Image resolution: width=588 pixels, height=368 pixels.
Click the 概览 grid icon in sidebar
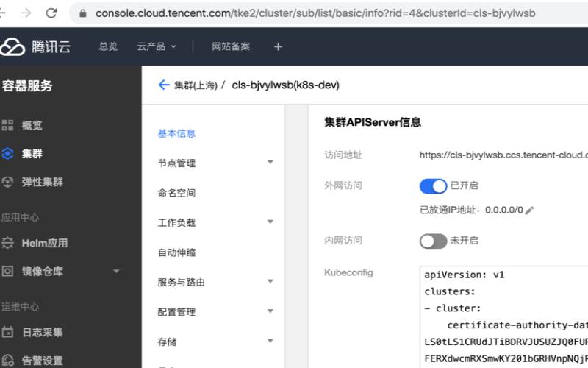coord(7,125)
